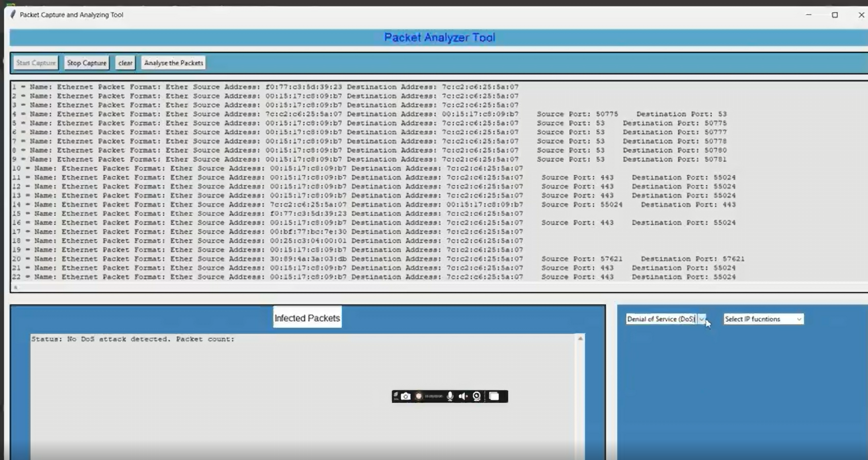Screen dimensions: 868x460
Task: Expand the Select IP functions dropdown
Action: [799, 319]
